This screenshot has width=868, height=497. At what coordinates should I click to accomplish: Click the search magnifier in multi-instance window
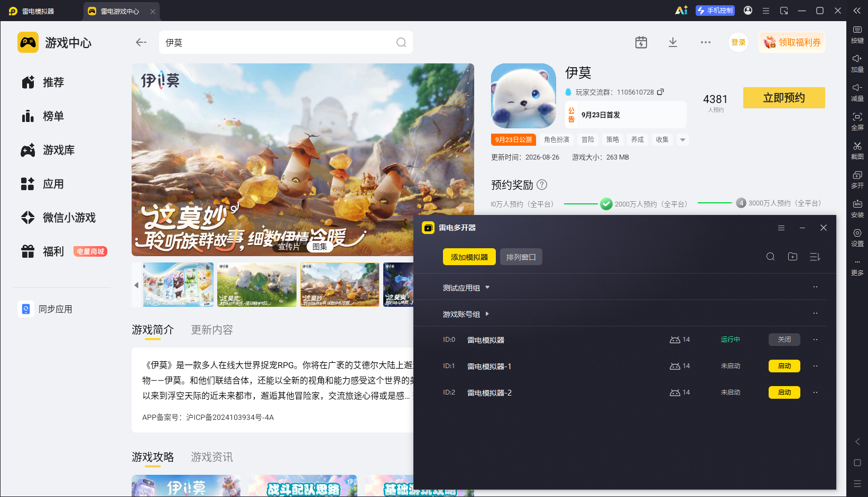[771, 257]
